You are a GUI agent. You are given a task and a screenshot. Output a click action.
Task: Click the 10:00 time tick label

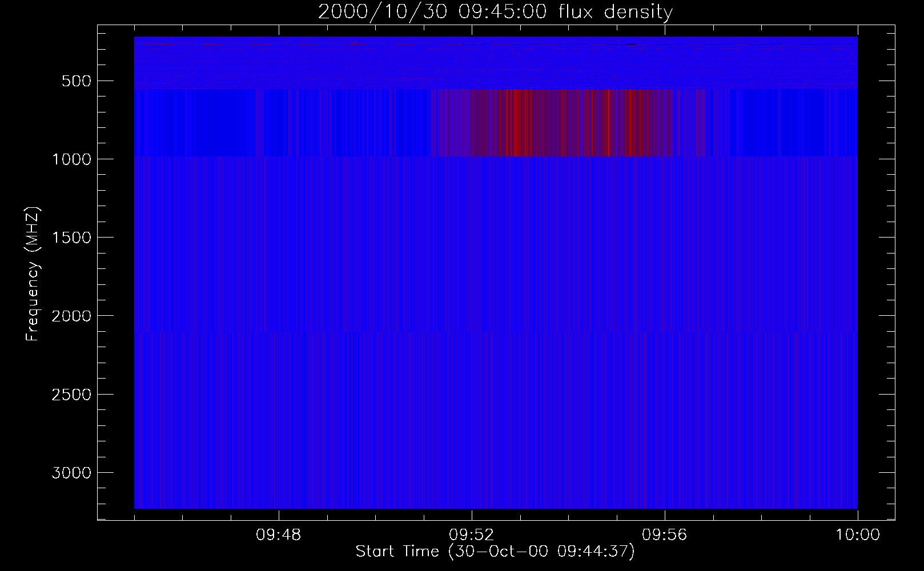tap(858, 535)
